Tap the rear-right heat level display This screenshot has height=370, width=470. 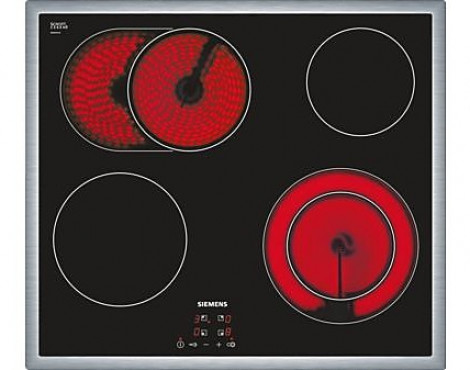pyautogui.click(x=228, y=319)
